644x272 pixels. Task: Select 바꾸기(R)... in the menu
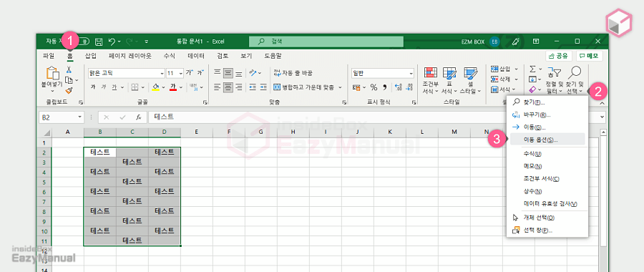click(x=547, y=115)
